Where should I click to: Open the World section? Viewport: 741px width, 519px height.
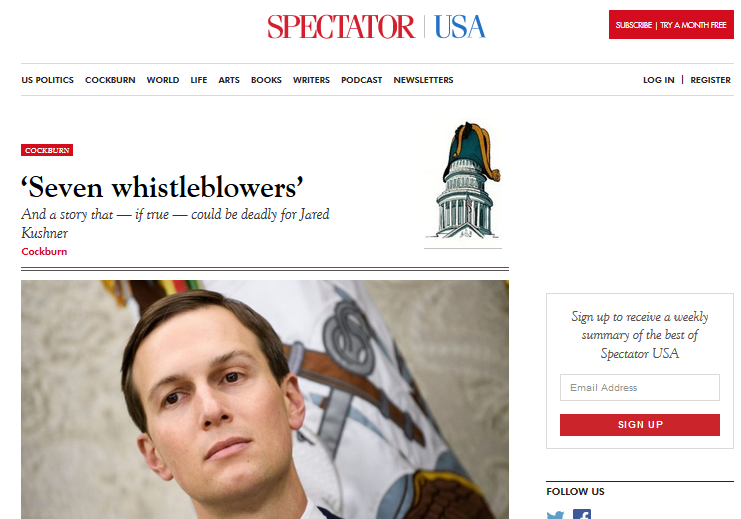pyautogui.click(x=163, y=80)
